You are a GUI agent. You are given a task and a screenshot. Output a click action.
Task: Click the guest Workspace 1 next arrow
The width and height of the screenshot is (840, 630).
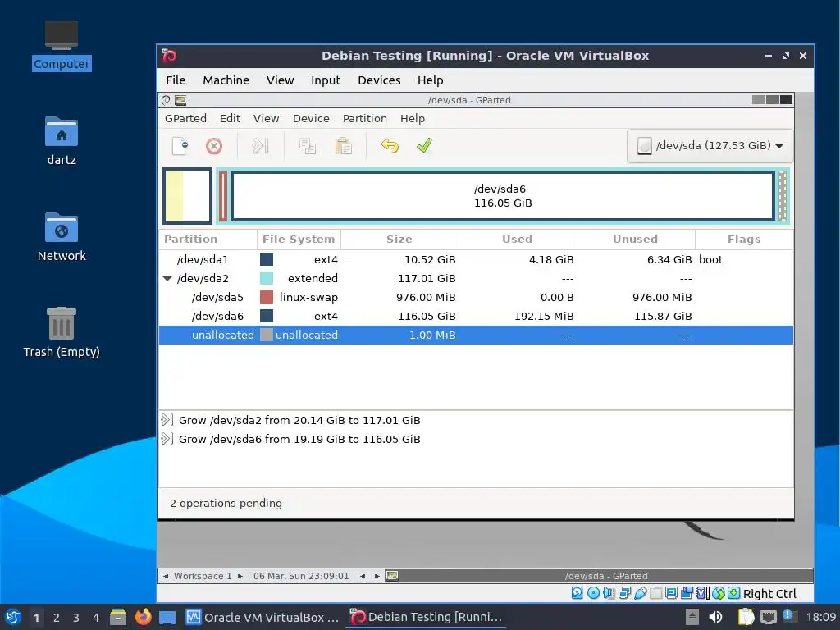click(240, 576)
